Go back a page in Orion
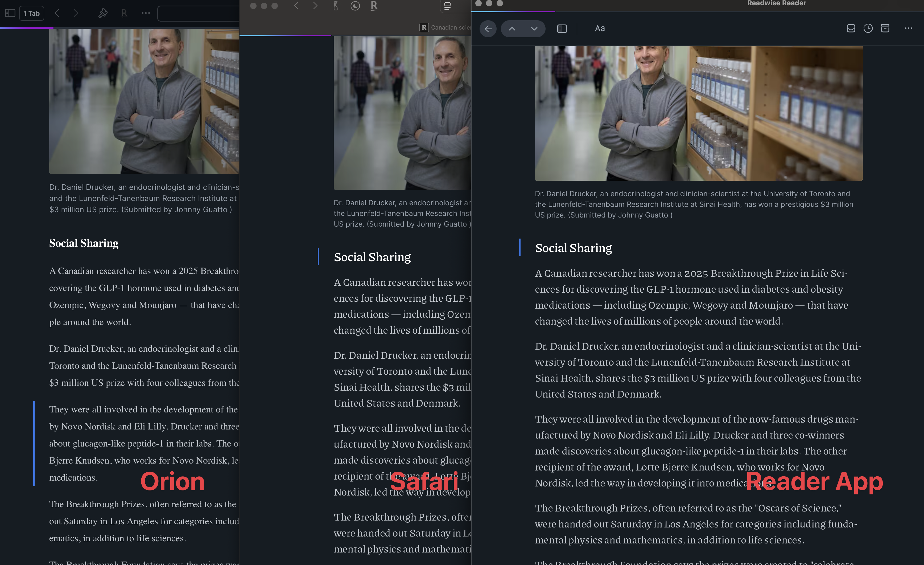The image size is (924, 565). pyautogui.click(x=57, y=13)
